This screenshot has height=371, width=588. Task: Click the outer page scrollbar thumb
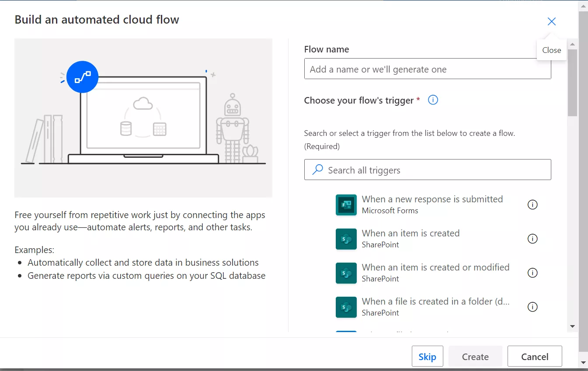(x=583, y=181)
